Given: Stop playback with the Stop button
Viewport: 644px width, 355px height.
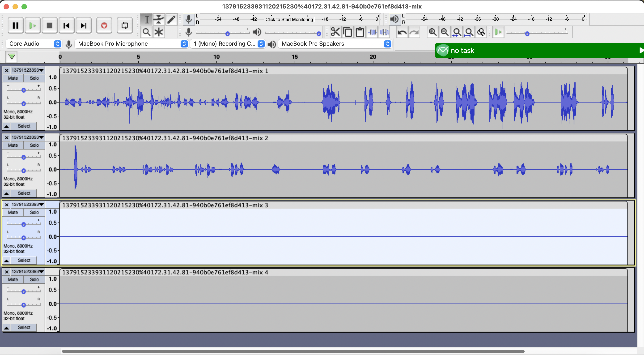Looking at the screenshot, I should click(x=49, y=25).
